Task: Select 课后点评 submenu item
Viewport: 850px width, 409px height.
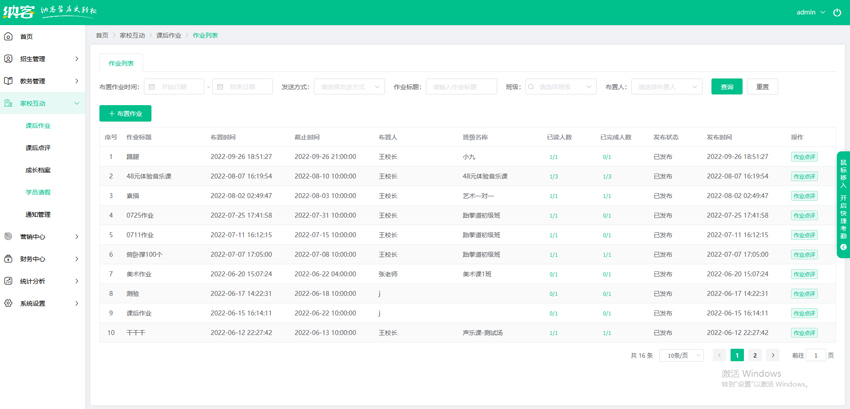Action: click(x=38, y=148)
